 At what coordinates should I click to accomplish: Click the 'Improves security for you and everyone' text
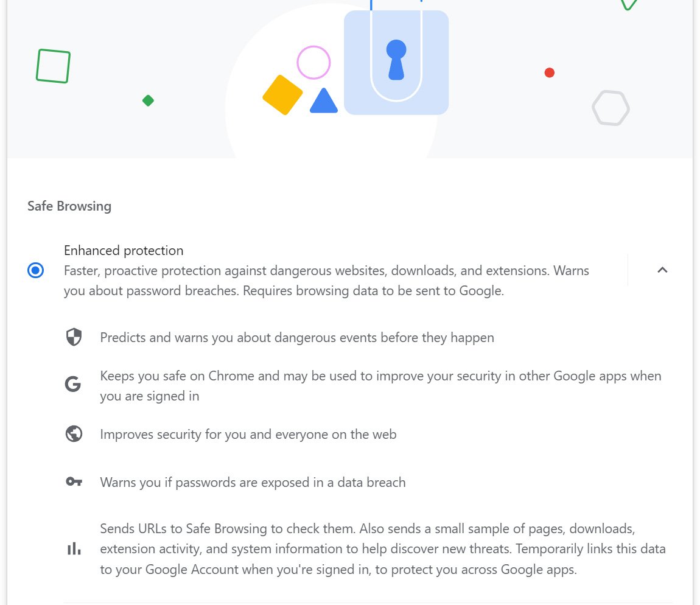click(248, 435)
